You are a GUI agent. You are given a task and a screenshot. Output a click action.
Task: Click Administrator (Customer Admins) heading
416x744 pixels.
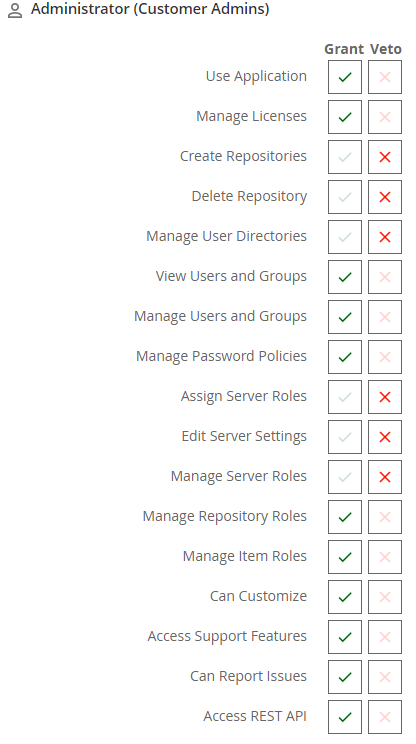pyautogui.click(x=150, y=9)
